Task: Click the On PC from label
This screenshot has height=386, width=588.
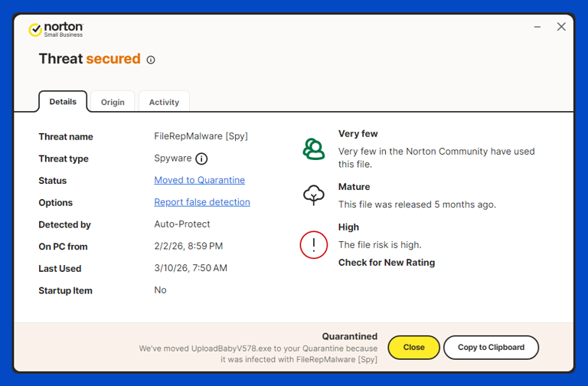Action: point(63,247)
